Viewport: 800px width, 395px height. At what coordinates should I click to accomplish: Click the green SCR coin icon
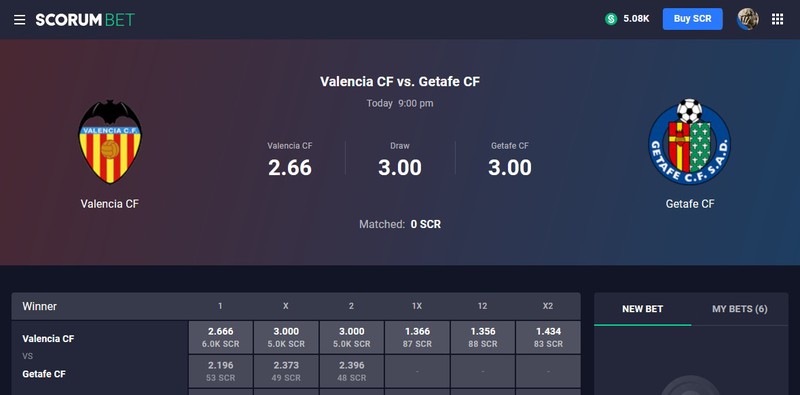[611, 19]
